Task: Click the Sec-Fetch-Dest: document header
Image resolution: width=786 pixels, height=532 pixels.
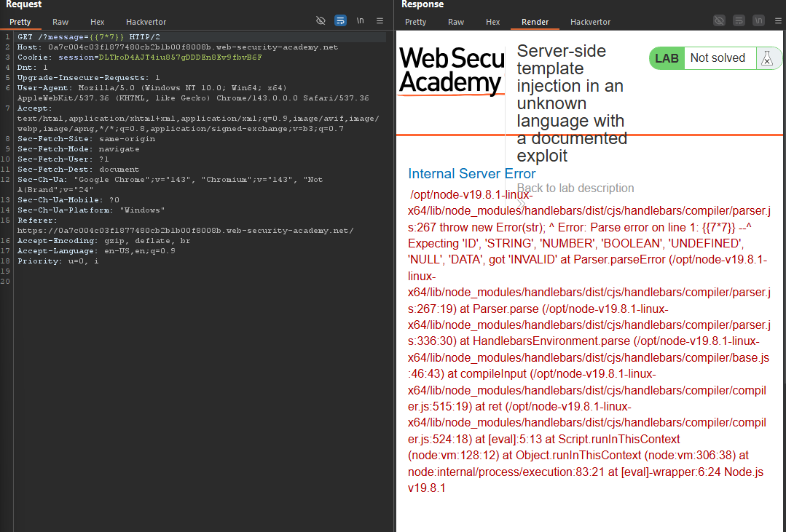Action: (x=78, y=170)
